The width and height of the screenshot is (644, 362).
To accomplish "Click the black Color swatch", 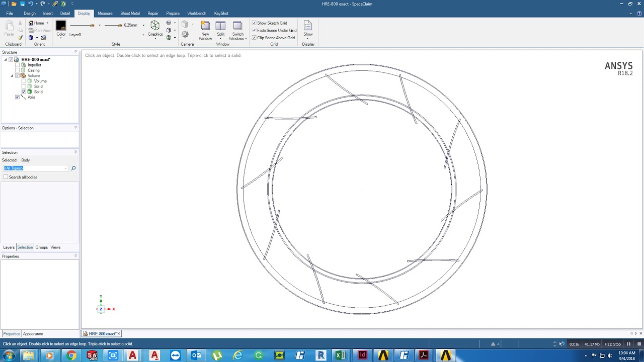I will pyautogui.click(x=61, y=25).
